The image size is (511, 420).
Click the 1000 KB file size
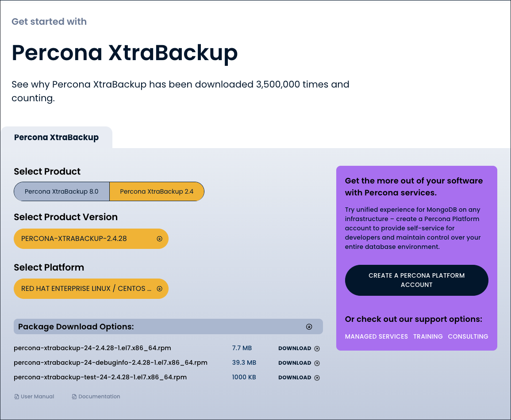pos(244,378)
